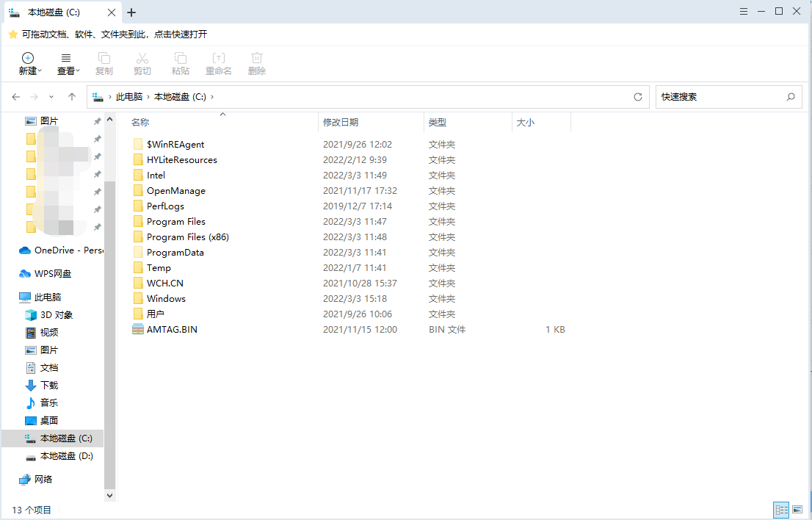Click the refresh icon in address bar
This screenshot has height=520, width=812.
[x=638, y=97]
